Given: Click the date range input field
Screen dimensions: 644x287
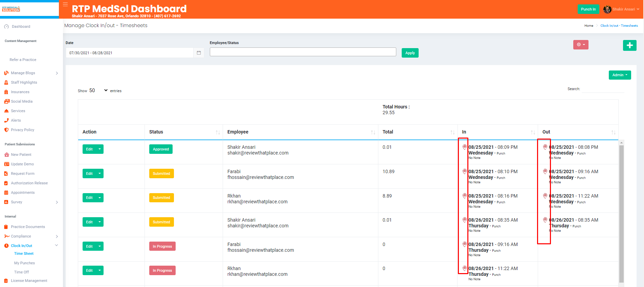Looking at the screenshot, I should point(130,53).
